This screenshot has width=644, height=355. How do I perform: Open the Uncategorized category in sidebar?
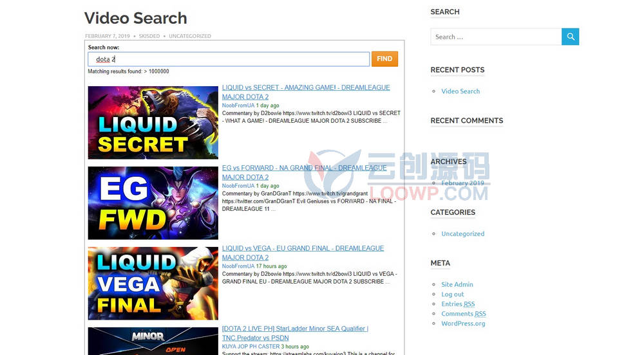463,233
